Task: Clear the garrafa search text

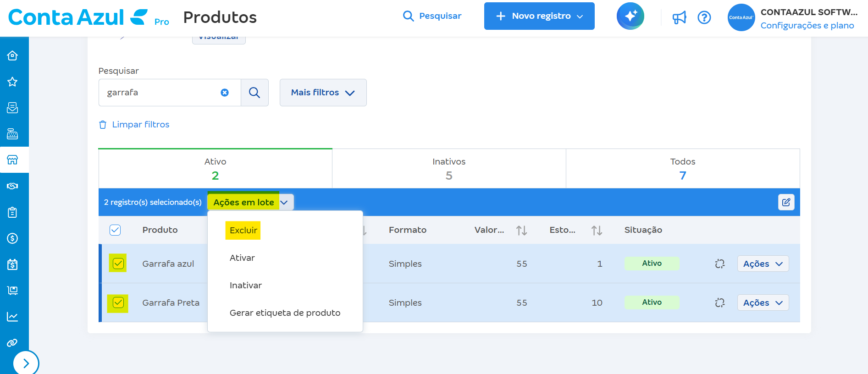Action: point(225,93)
